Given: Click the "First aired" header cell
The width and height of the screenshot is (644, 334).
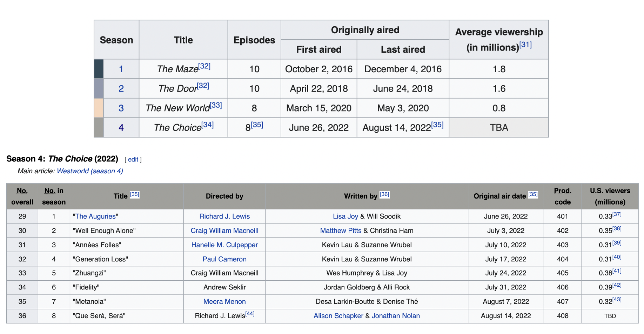Looking at the screenshot, I should (319, 49).
